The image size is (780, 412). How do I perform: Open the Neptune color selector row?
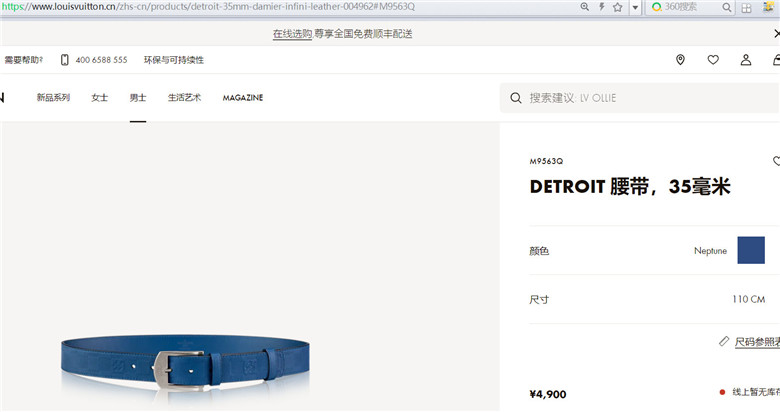647,250
